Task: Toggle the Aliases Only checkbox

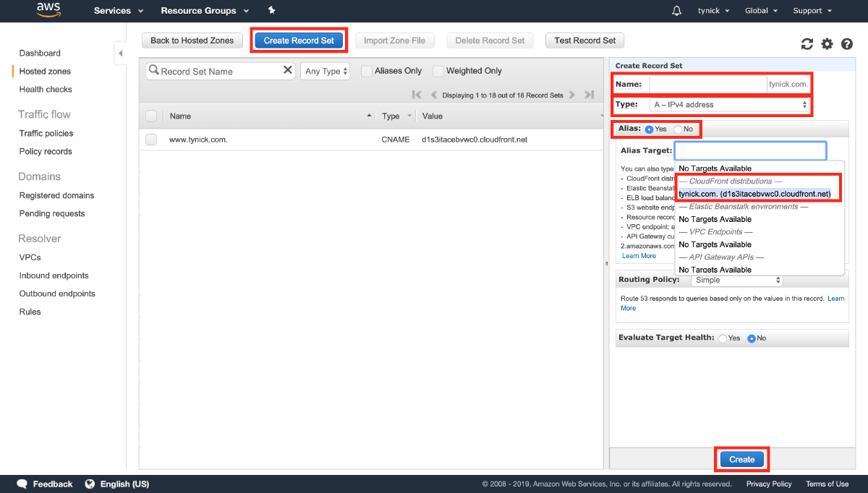Action: click(x=367, y=71)
